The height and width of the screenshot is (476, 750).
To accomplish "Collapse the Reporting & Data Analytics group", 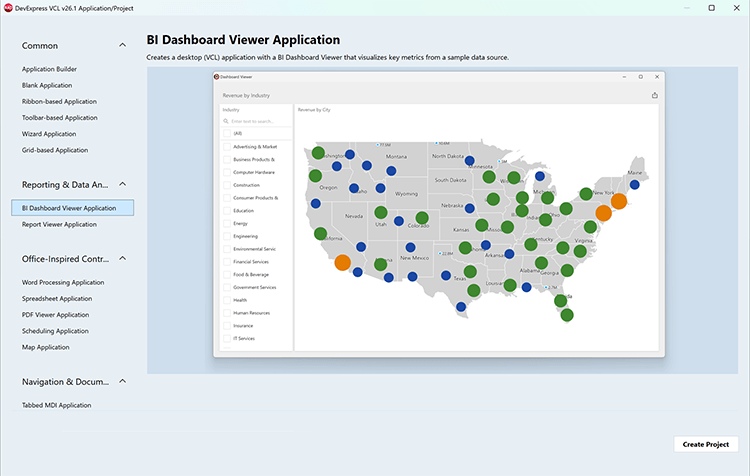I will [122, 184].
